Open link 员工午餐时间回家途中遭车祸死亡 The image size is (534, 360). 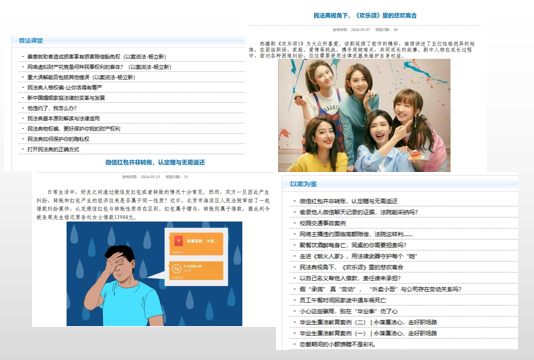[x=343, y=300]
